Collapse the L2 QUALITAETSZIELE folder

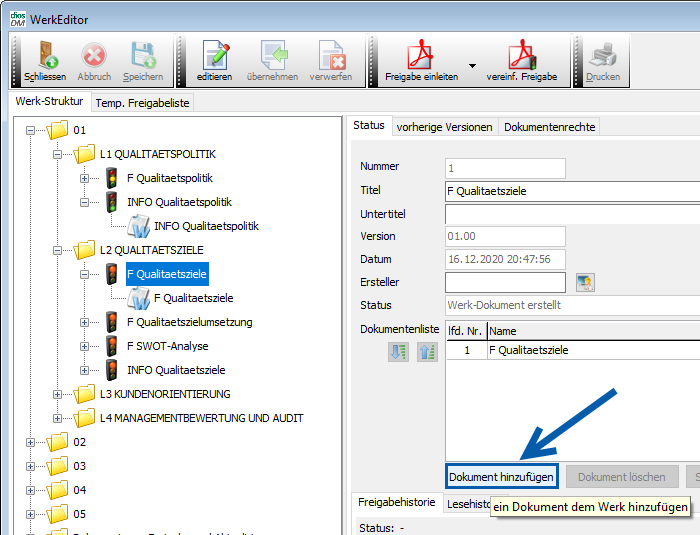pyautogui.click(x=57, y=250)
